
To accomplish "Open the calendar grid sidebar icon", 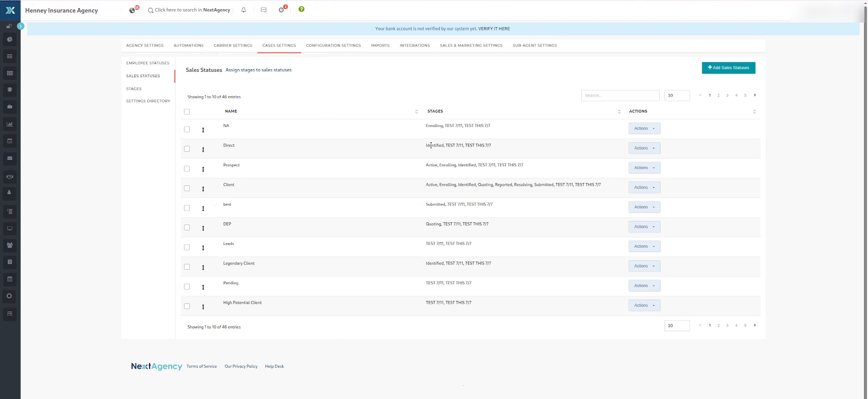I will click(9, 279).
